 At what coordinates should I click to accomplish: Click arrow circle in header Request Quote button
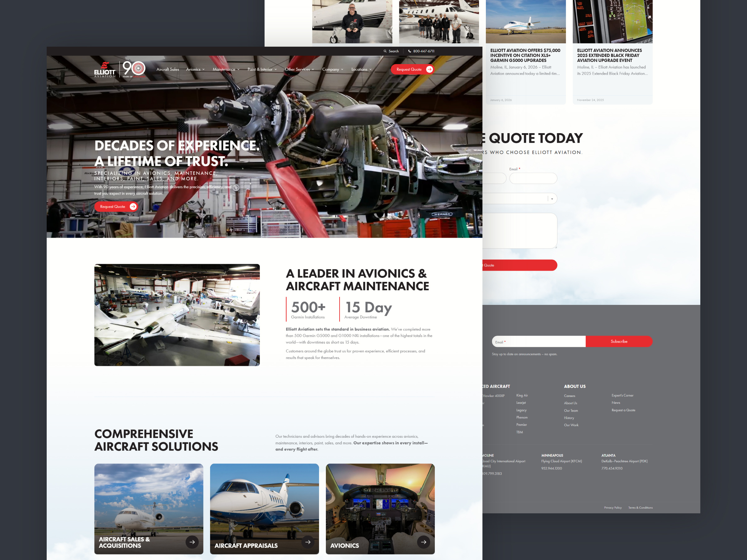[430, 69]
